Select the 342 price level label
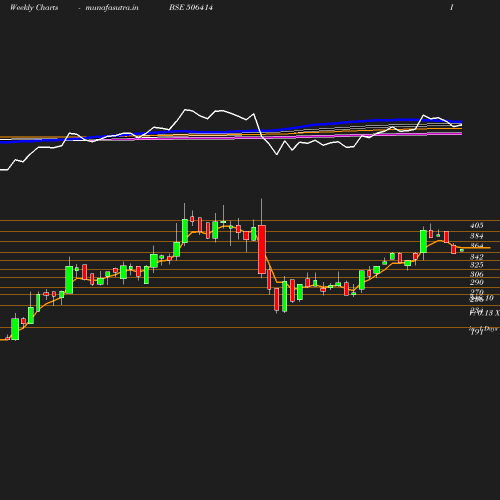The width and height of the screenshot is (500, 500). tap(477, 257)
